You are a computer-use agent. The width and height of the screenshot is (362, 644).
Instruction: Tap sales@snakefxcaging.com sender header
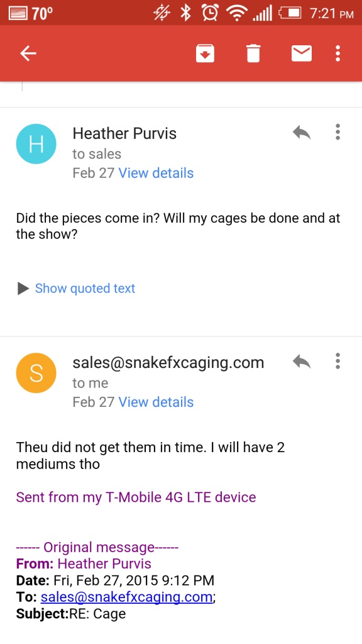pyautogui.click(x=168, y=363)
